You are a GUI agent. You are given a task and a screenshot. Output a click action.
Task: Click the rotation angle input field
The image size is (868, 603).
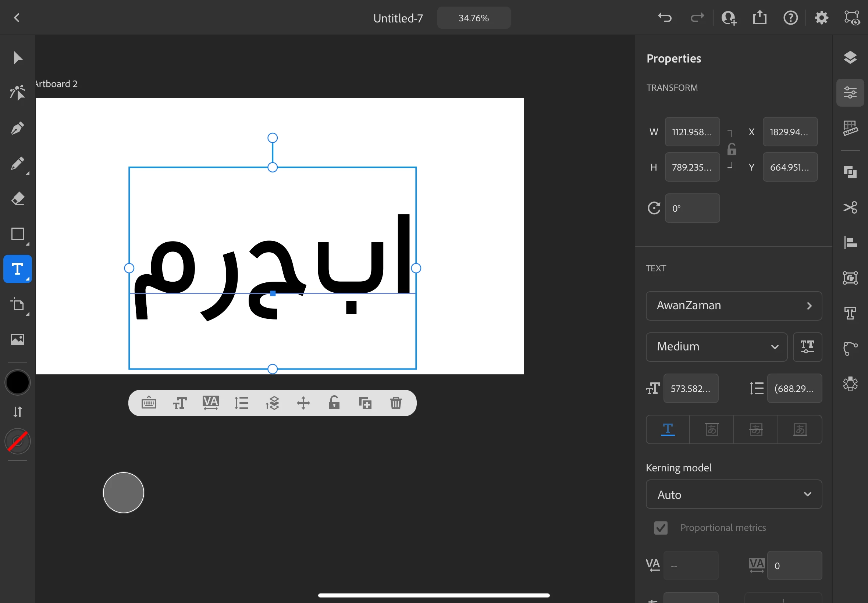[692, 208]
